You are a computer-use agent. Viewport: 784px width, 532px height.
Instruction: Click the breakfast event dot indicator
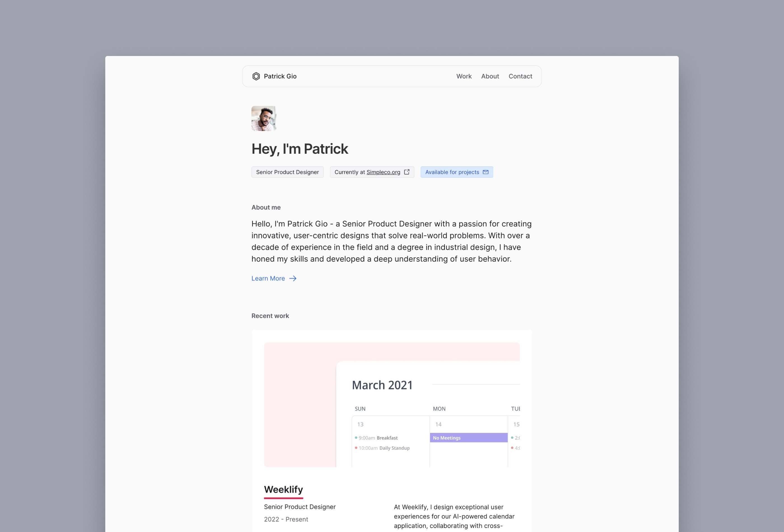click(356, 438)
